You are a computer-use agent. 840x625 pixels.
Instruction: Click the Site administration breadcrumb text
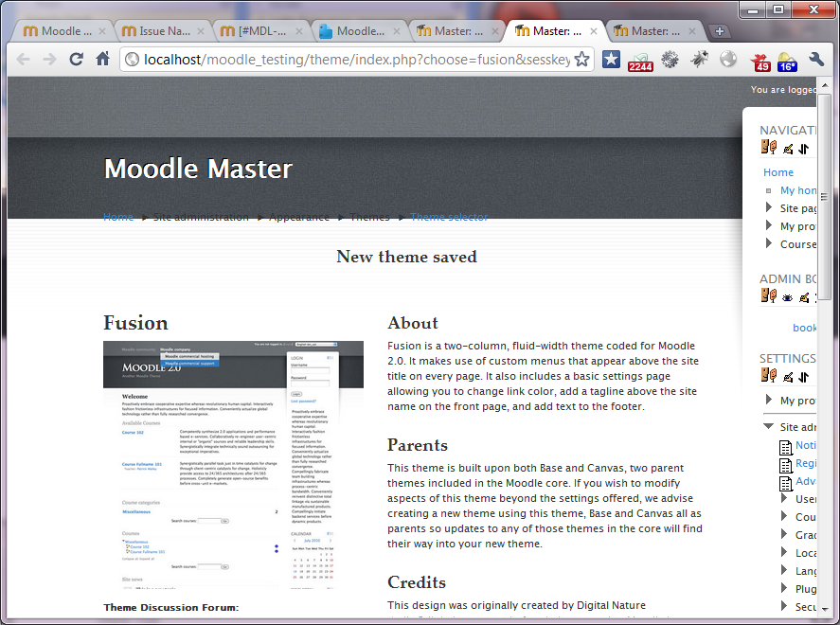tap(201, 217)
